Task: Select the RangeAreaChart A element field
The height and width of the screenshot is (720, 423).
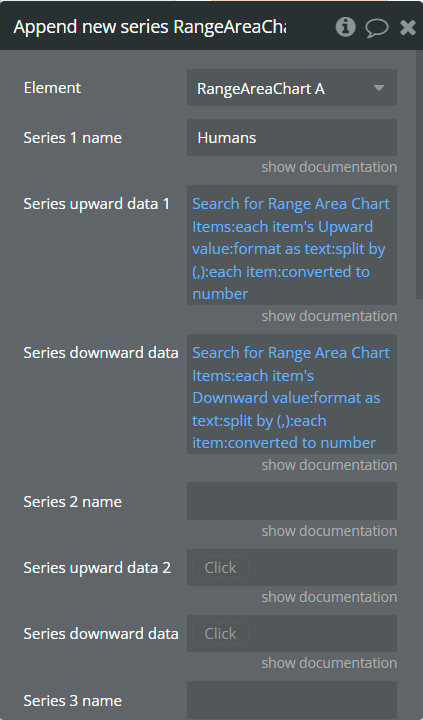Action: point(292,88)
